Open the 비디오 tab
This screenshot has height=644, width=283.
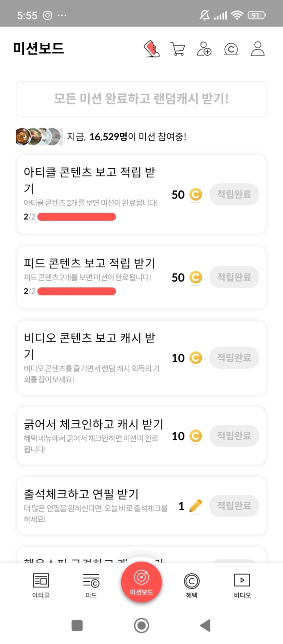pos(242,585)
